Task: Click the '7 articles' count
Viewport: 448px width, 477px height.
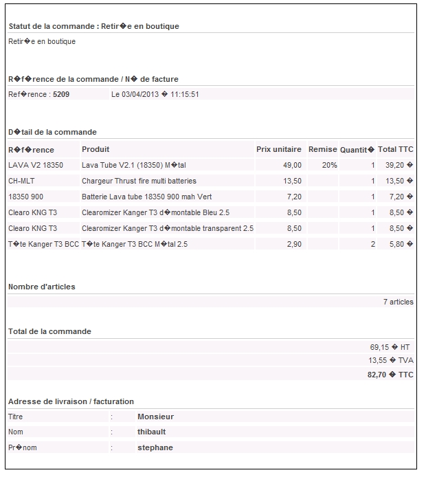Action: tap(398, 302)
